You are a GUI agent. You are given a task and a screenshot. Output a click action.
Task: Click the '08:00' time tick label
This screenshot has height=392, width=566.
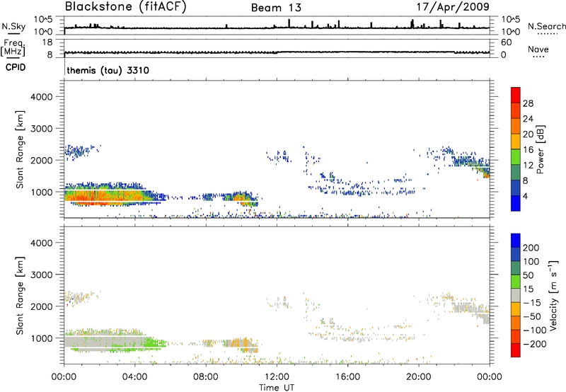(206, 377)
